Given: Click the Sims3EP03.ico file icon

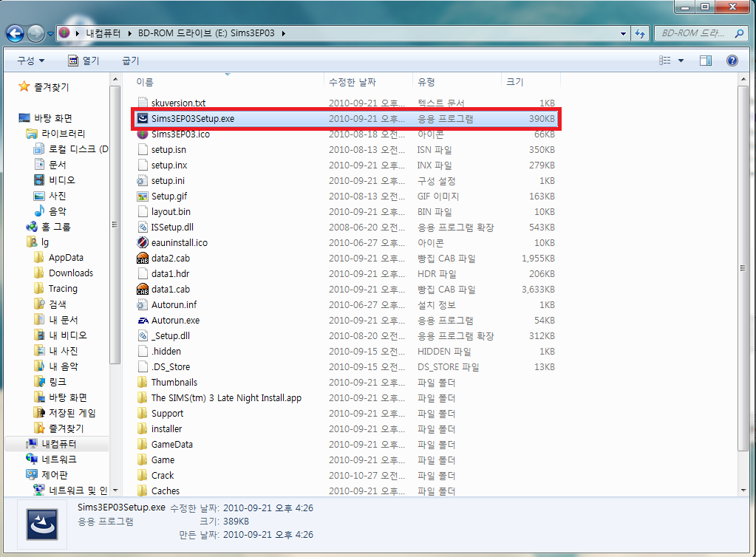Looking at the screenshot, I should point(142,134).
